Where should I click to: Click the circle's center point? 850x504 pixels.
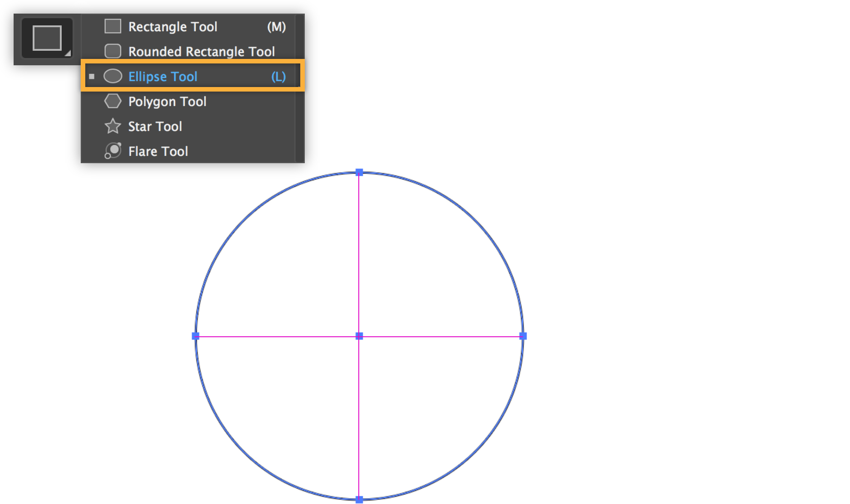[x=360, y=336]
